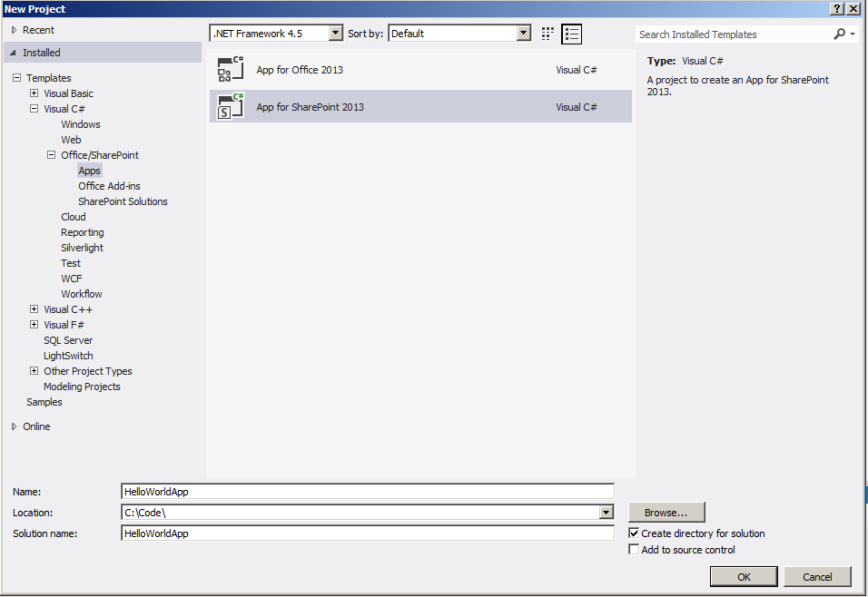868x597 pixels.
Task: Open the search options dropdown arrow
Action: [x=853, y=34]
